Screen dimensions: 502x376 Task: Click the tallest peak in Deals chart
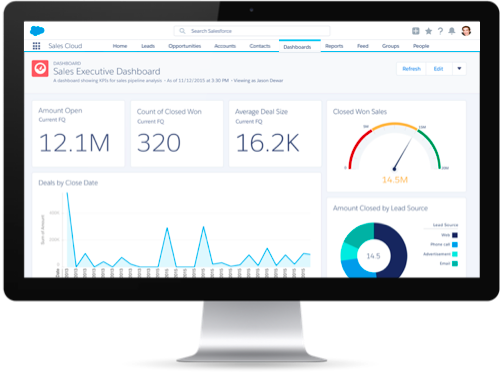tap(68, 194)
